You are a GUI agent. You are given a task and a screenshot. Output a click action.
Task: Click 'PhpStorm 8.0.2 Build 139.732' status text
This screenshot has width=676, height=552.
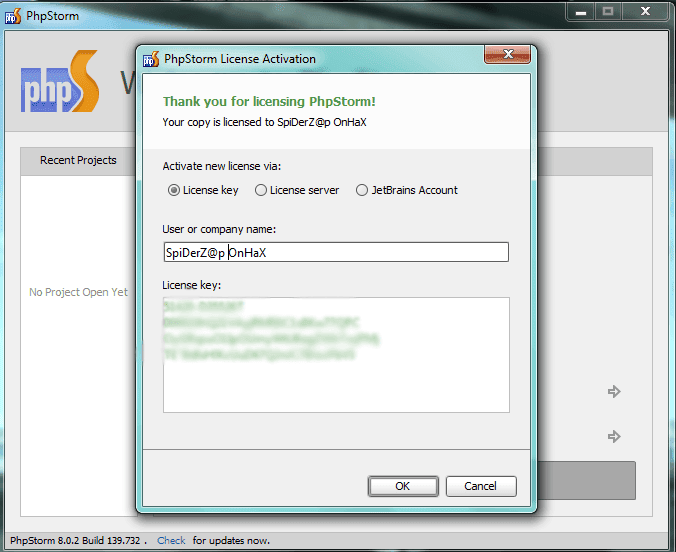pyautogui.click(x=75, y=540)
